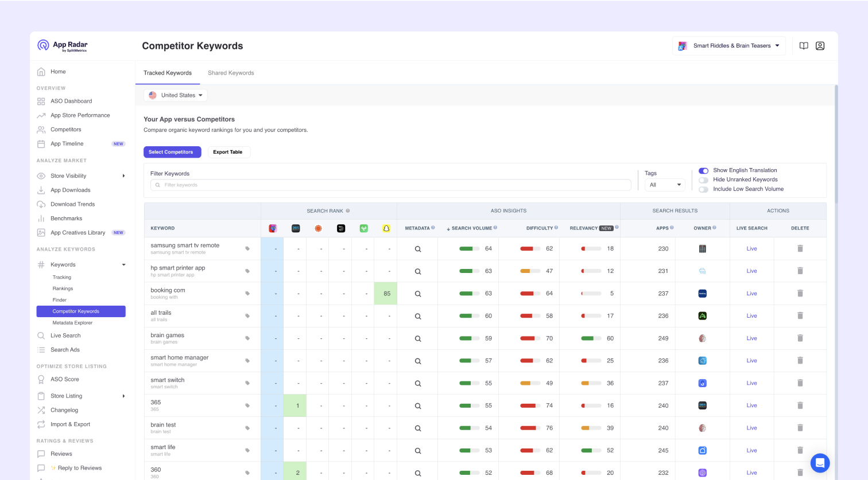Delete the samsung smart tv remote keyword
Screen dimensions: 868x480
click(800, 248)
